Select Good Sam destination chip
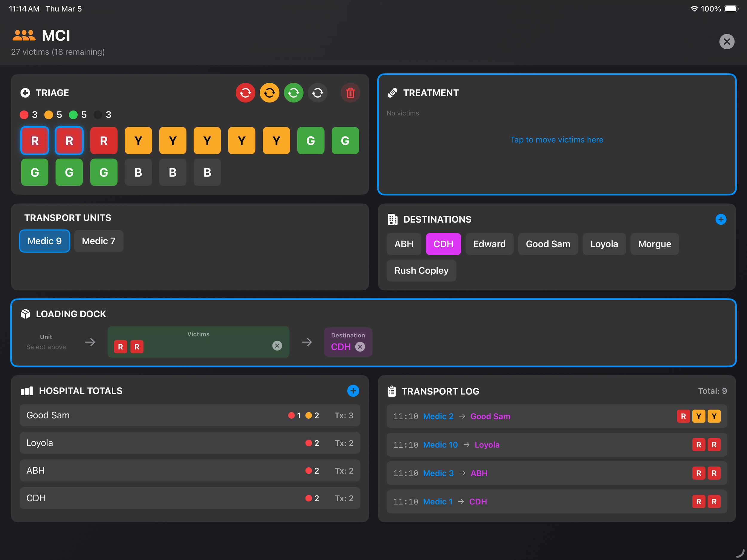 pyautogui.click(x=548, y=244)
